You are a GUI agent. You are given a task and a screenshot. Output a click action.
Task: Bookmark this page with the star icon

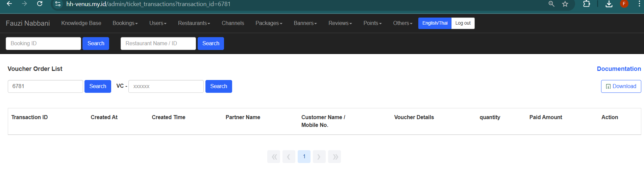565,4
